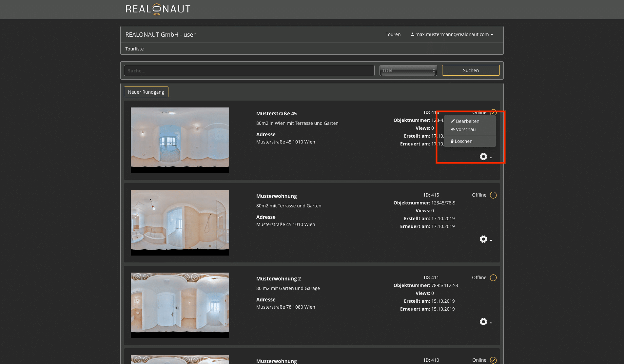
Task: Click the gear icon for Musterstraße 45
Action: (x=483, y=157)
